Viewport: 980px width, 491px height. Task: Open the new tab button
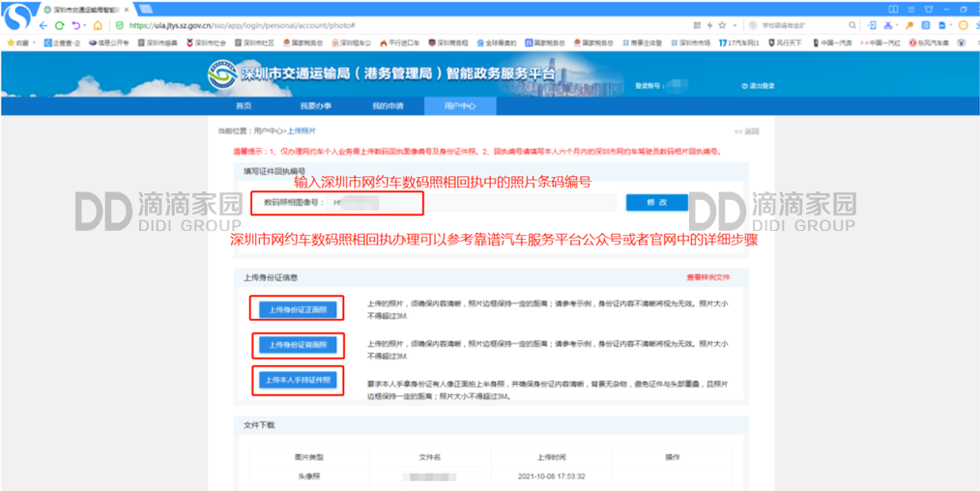click(x=146, y=8)
